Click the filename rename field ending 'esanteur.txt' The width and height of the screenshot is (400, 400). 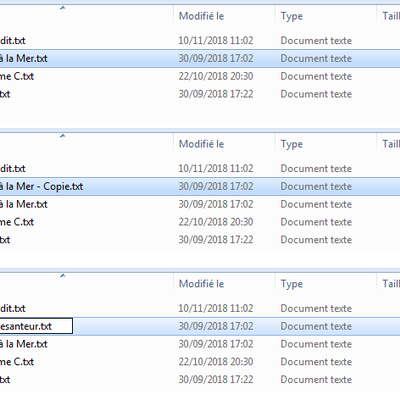36,326
